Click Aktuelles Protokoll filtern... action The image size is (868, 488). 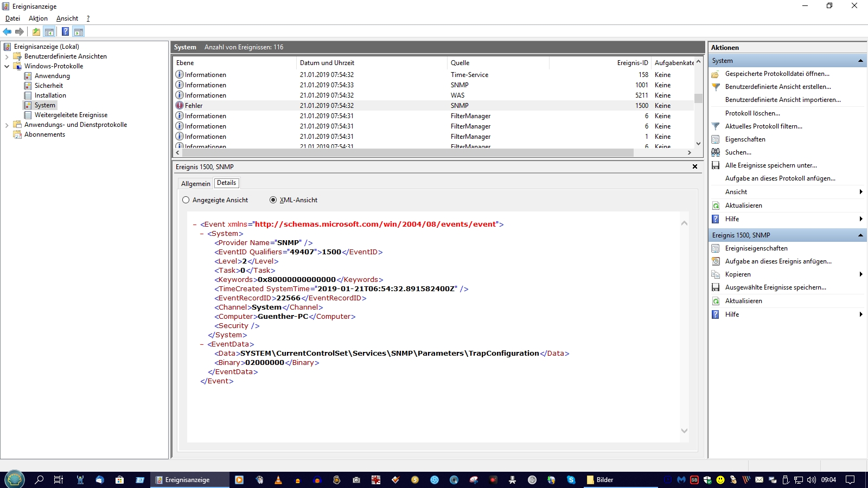coord(764,126)
